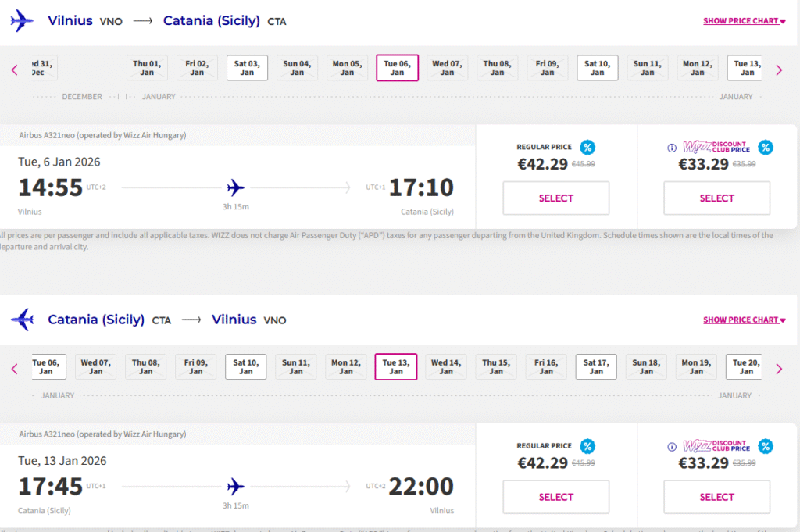Click the outbound 14:55 departure flight card
800x532 pixels.
pos(236,188)
